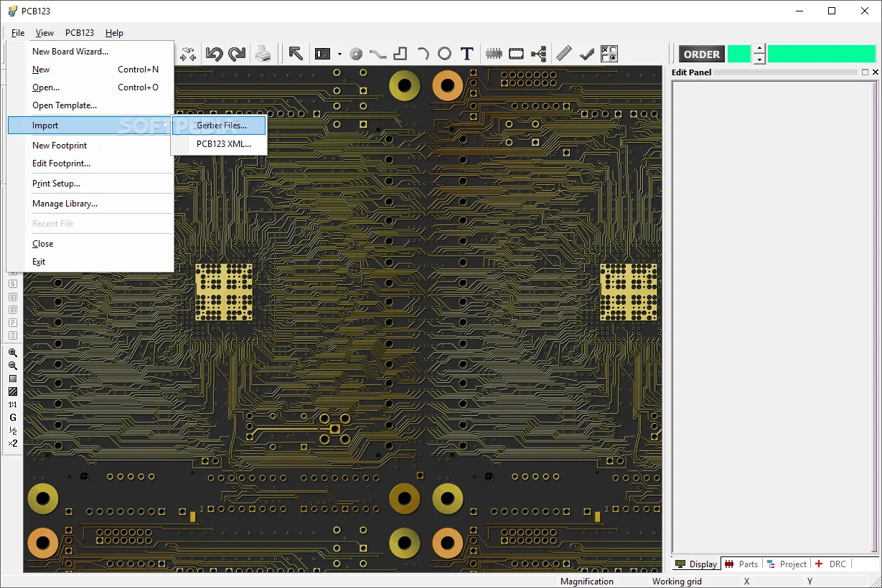The width and height of the screenshot is (882, 588).
Task: Select the Circle drawing tool
Action: [x=445, y=53]
